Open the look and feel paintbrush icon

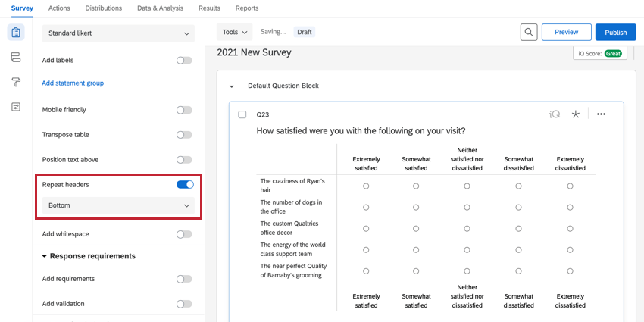16,82
